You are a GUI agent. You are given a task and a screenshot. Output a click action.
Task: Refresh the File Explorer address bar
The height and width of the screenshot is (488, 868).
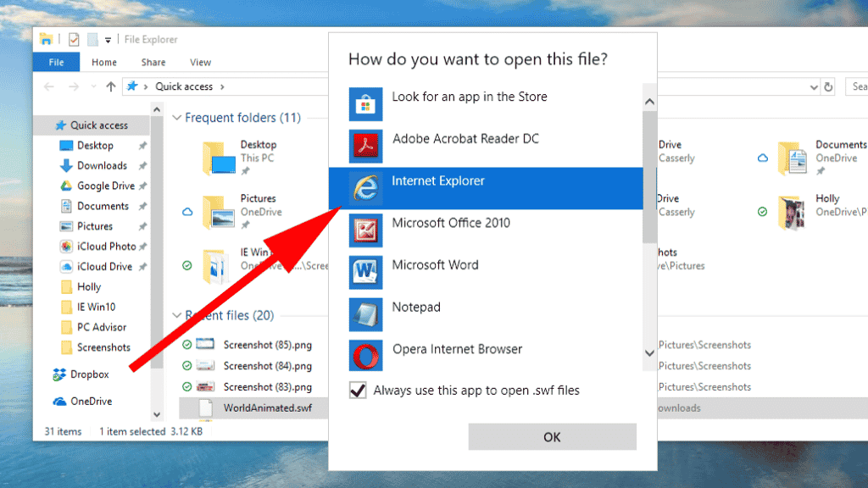(x=828, y=87)
